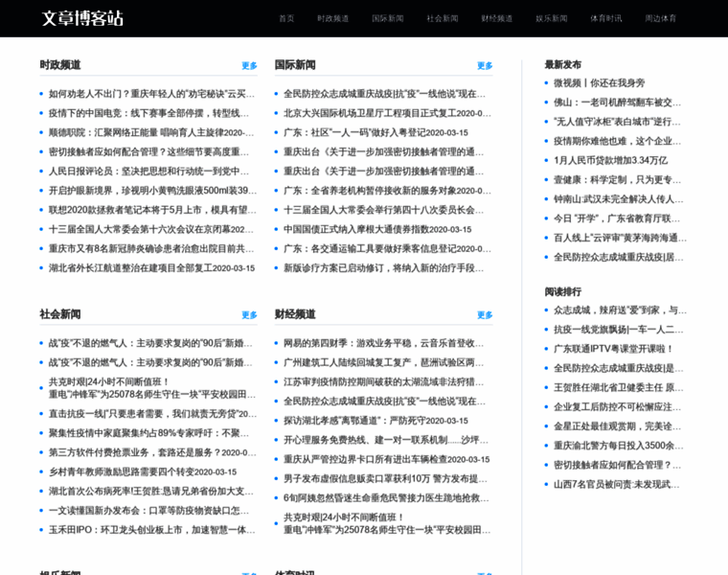Open article 北京大兴国际机场卫星厅工程项目正式复工
The image size is (728, 575).
click(387, 113)
